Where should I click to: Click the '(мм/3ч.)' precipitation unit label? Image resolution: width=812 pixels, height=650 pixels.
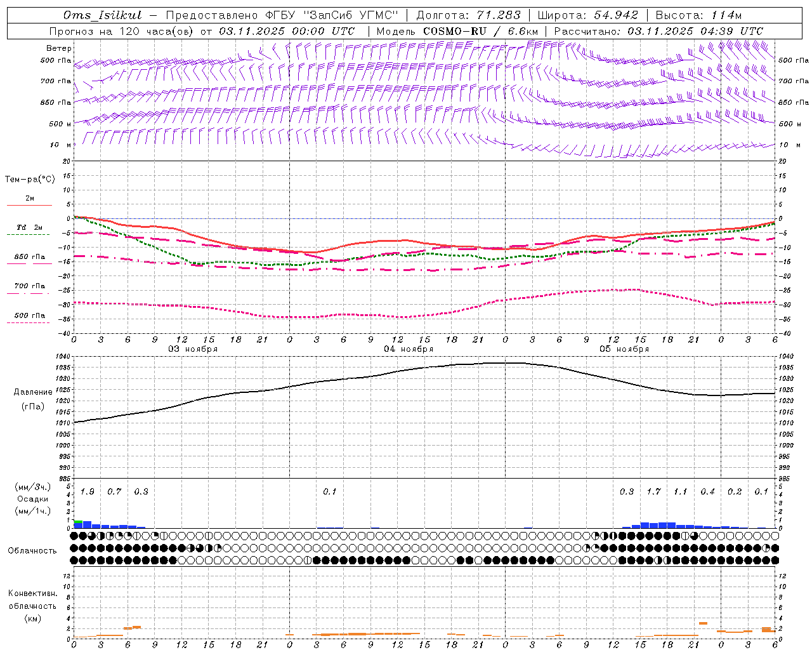click(32, 487)
